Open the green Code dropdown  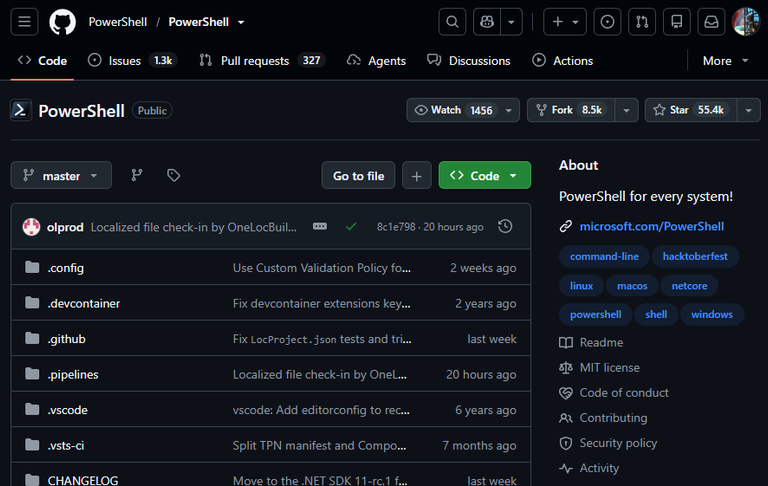484,175
